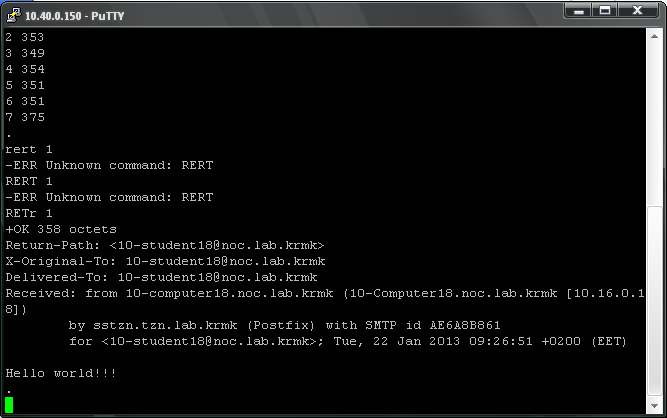
Task: Click the SMTP id AE6A8B861 text
Action: [x=433, y=325]
